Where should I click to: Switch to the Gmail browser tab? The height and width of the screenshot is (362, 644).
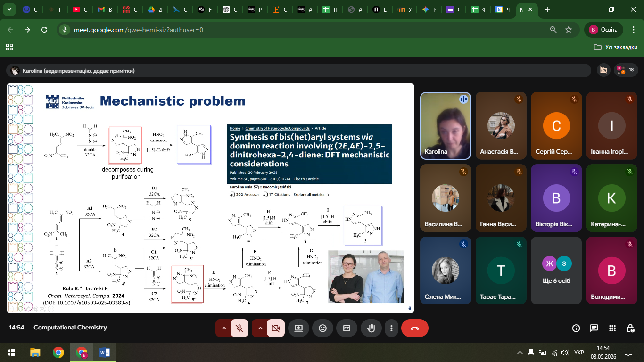tap(105, 9)
